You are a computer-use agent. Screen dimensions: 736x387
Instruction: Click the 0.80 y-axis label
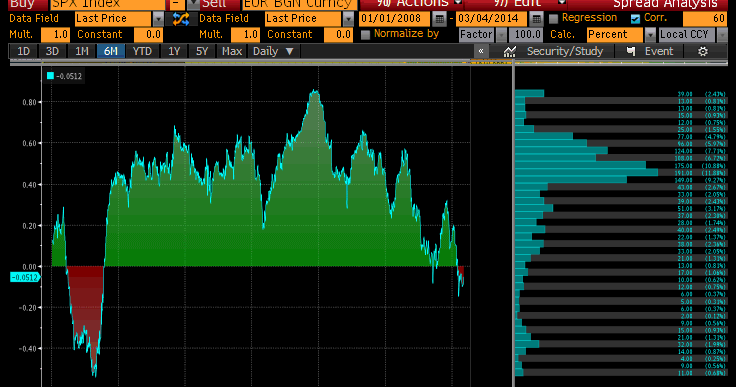tap(29, 102)
